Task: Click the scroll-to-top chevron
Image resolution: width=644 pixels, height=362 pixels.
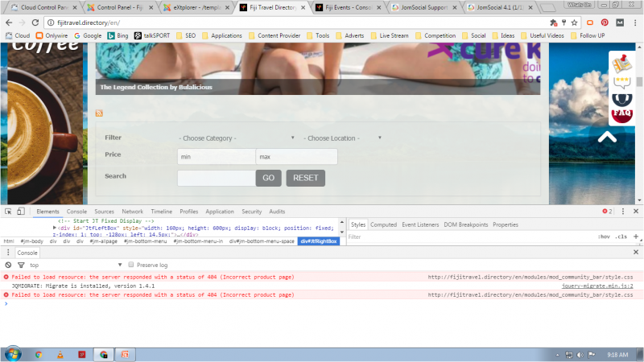Action: point(607,137)
